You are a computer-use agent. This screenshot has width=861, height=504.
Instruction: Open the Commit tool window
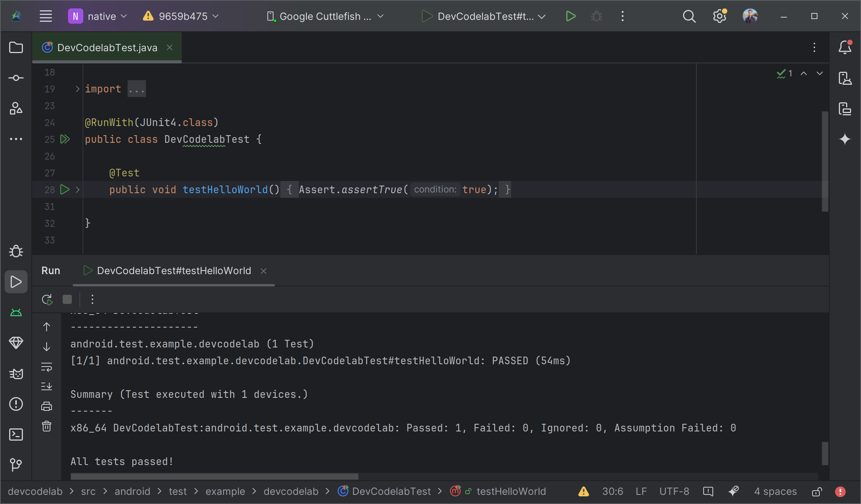point(16,78)
